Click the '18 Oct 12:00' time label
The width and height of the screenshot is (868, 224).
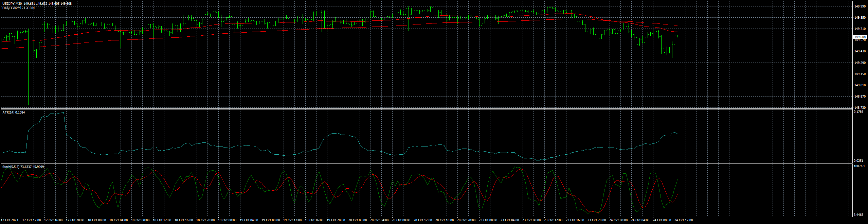(x=162, y=220)
